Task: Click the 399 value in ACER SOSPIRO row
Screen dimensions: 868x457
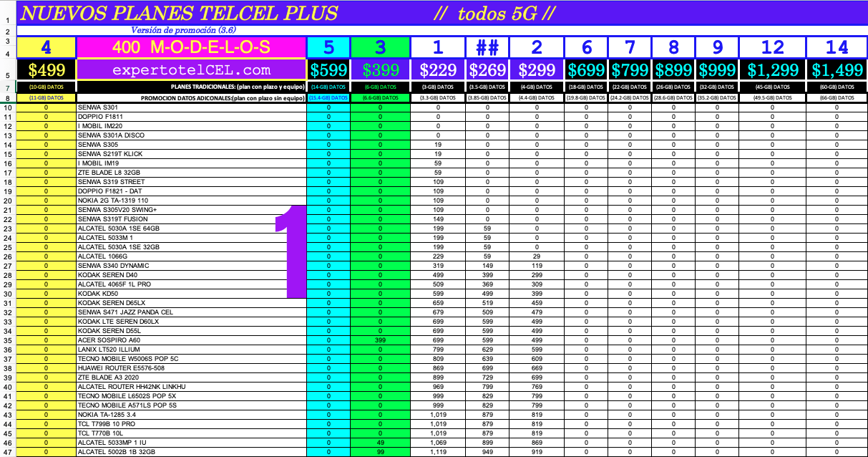Action: 380,340
